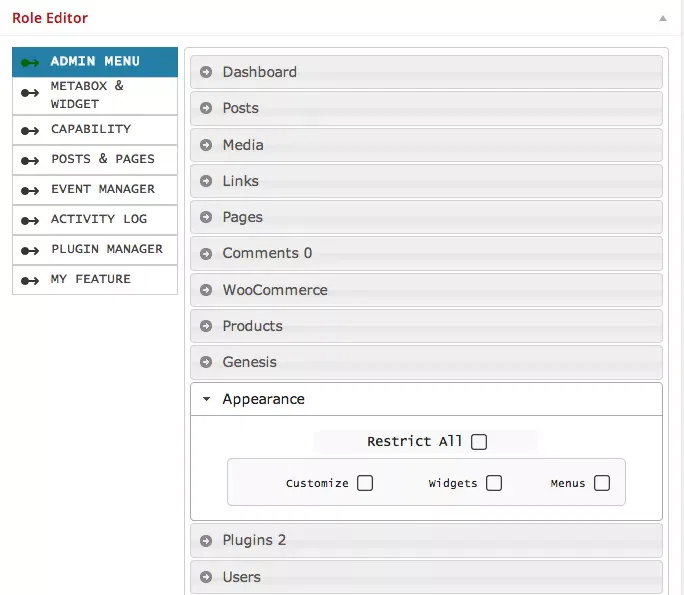This screenshot has height=595, width=684.
Task: Expand the Pages section
Action: (x=426, y=217)
